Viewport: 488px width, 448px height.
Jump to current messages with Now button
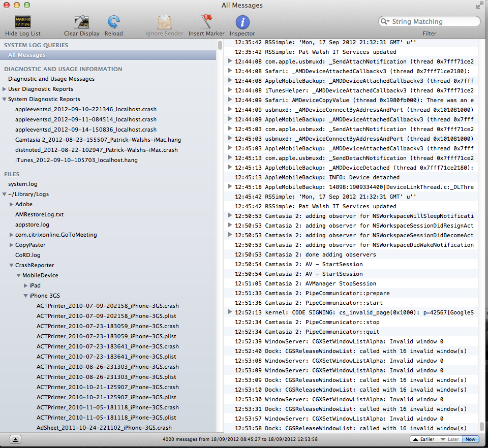470,439
